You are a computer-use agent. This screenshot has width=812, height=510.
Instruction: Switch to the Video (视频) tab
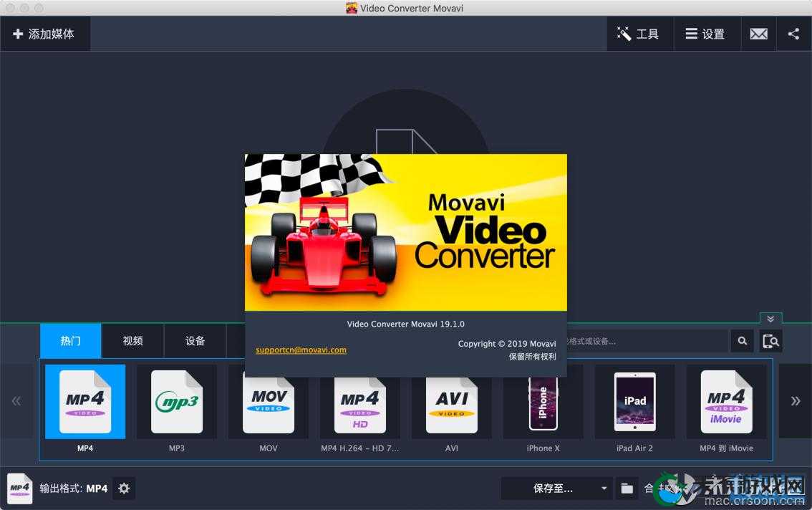click(x=132, y=340)
